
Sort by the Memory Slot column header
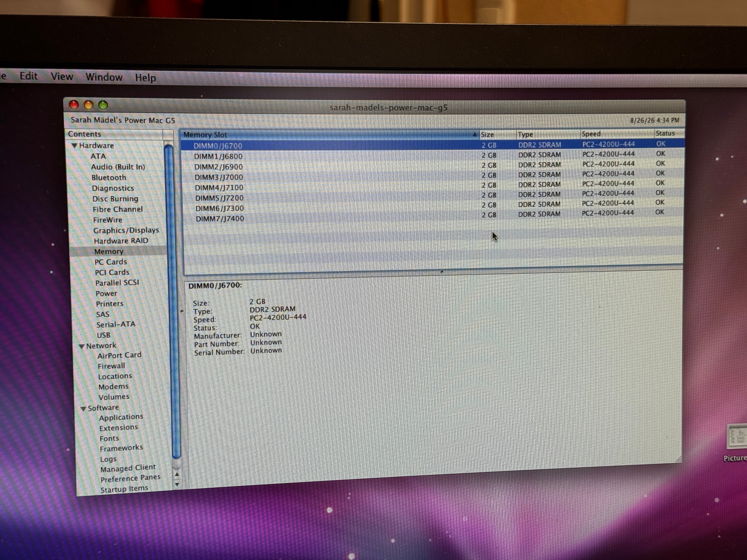(x=329, y=135)
